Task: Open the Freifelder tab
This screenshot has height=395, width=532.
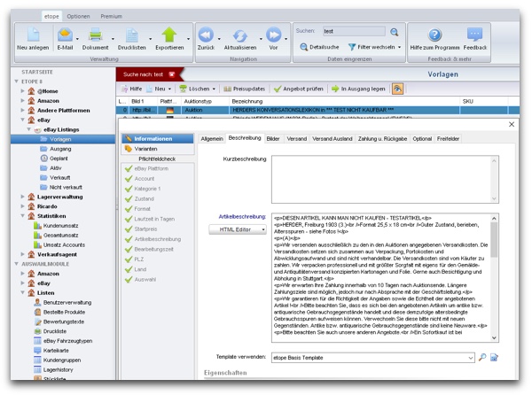Action: pos(448,139)
